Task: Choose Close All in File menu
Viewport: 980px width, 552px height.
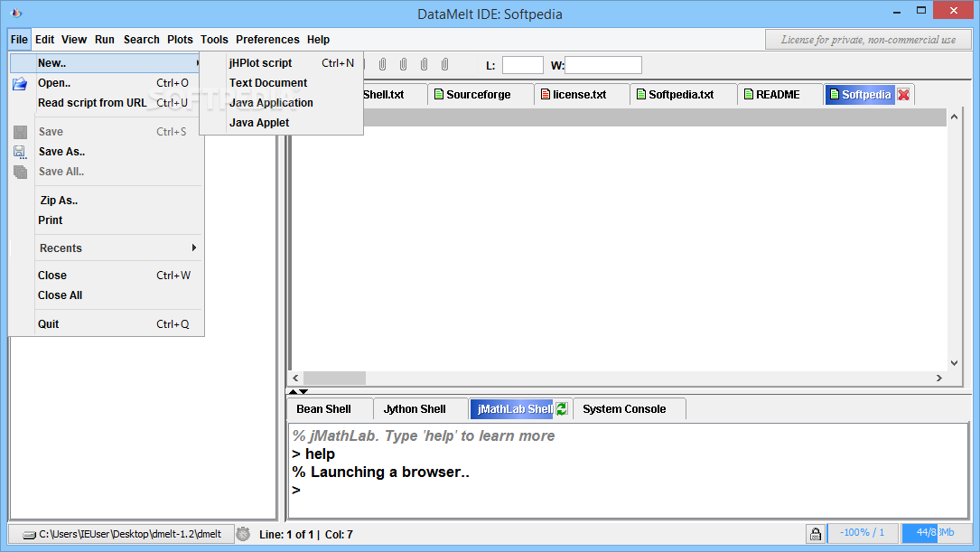Action: [x=107, y=295]
